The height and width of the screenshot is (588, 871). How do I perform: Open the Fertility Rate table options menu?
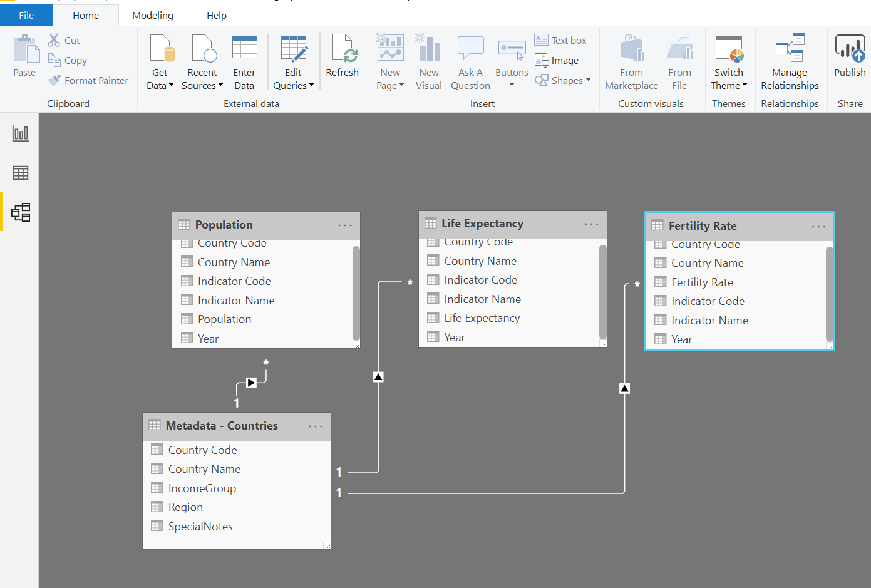818,227
